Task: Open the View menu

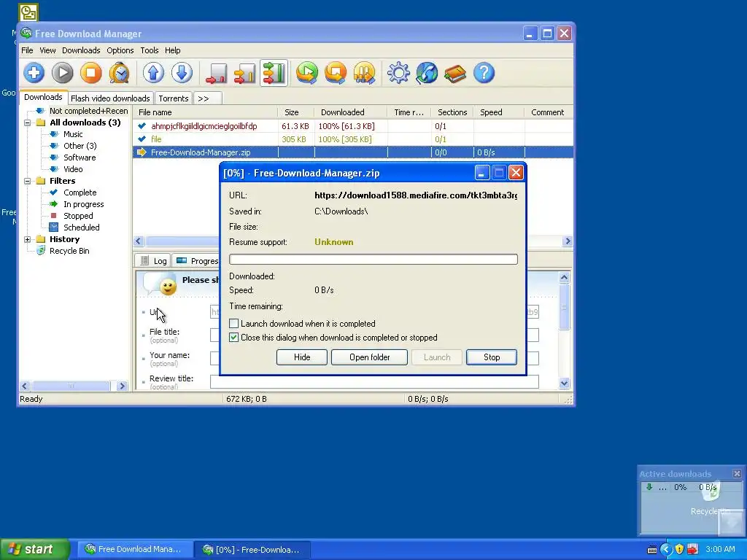Action: click(47, 50)
